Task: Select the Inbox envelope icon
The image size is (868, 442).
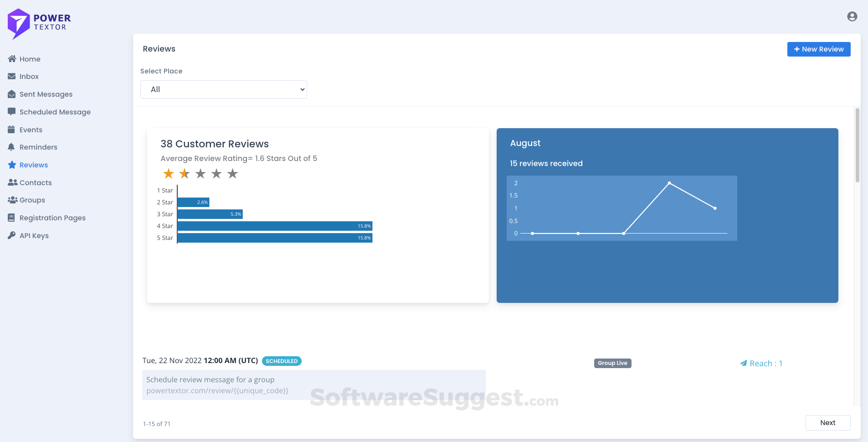Action: click(x=11, y=76)
